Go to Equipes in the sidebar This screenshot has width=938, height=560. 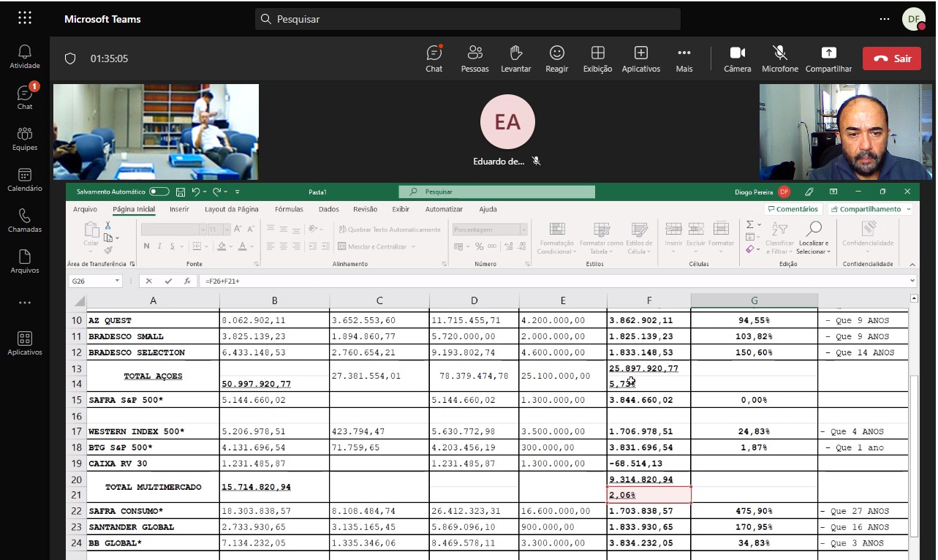point(25,138)
